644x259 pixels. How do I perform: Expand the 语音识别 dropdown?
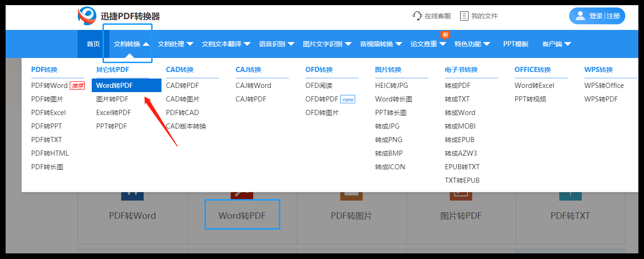pos(277,44)
